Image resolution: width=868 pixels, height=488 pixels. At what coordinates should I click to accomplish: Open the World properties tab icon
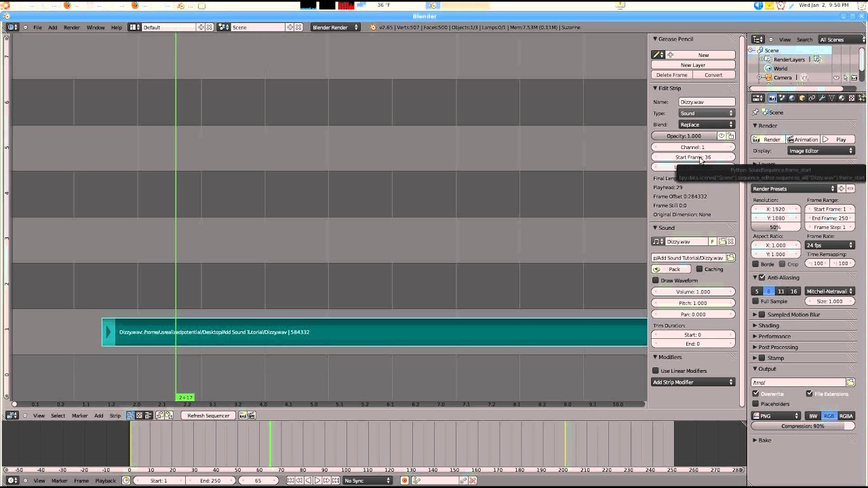click(792, 98)
